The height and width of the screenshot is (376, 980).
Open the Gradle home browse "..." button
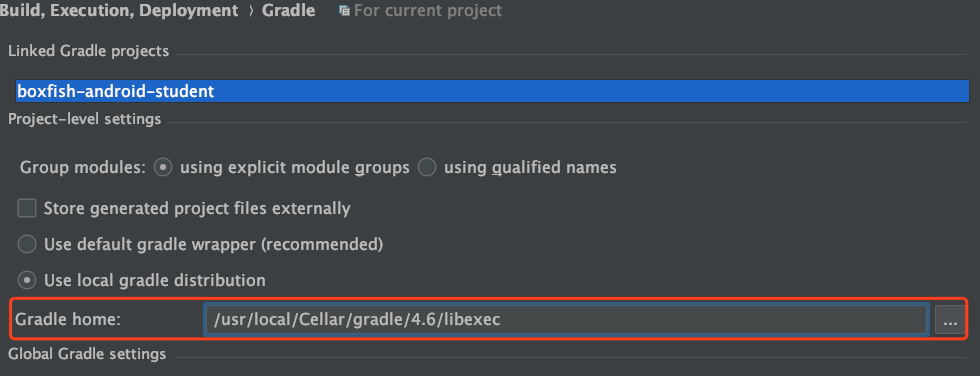point(950,320)
